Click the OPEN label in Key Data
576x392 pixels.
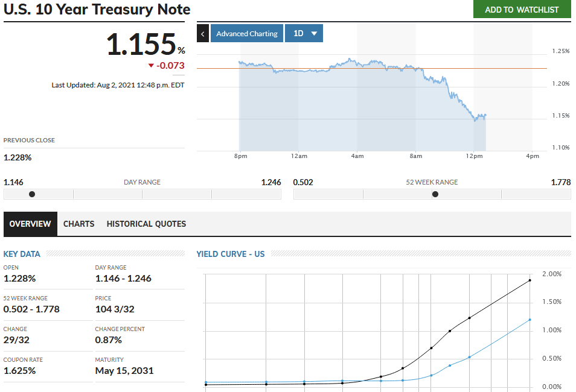(11, 268)
